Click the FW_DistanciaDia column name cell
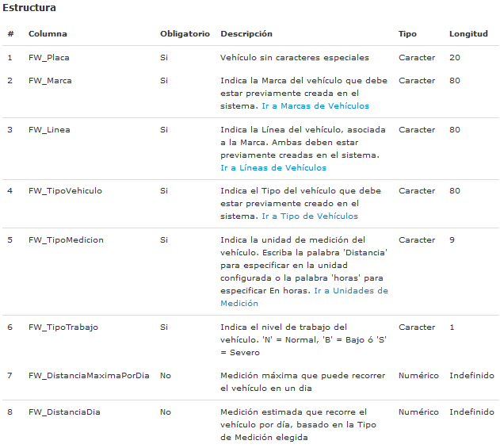This screenshot has height=448, width=500. point(64,412)
